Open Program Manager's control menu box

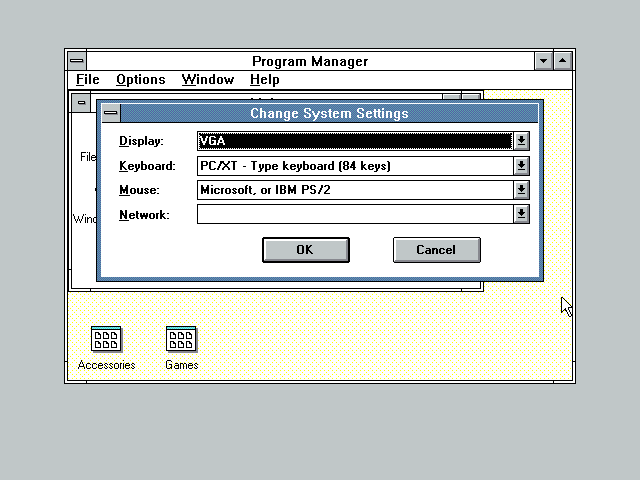pyautogui.click(x=76, y=61)
